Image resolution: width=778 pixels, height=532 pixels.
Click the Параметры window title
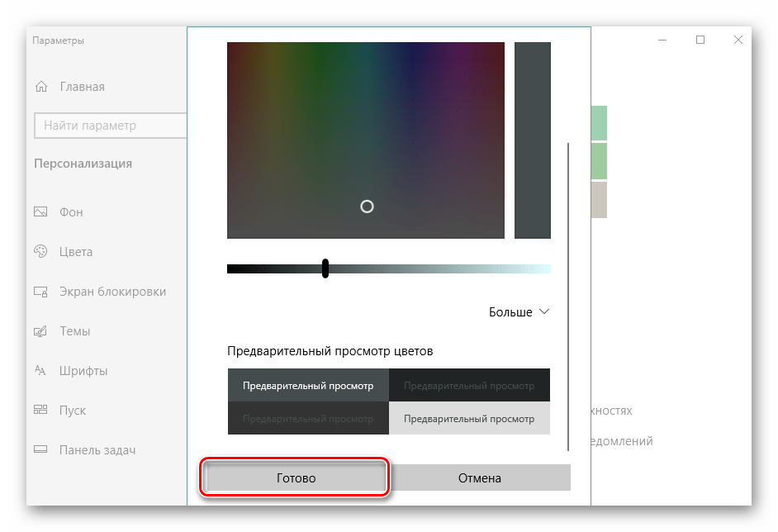click(58, 40)
